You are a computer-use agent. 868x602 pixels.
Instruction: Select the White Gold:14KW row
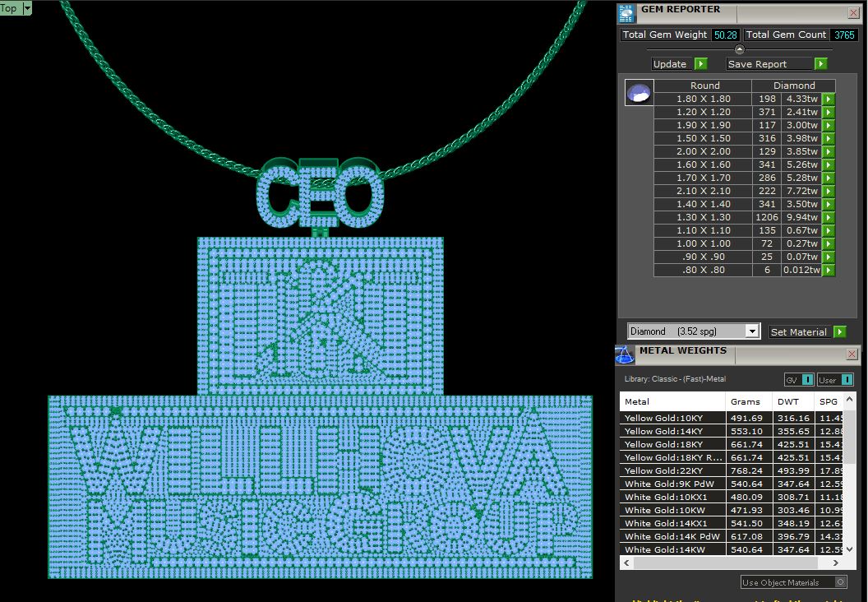coord(732,550)
